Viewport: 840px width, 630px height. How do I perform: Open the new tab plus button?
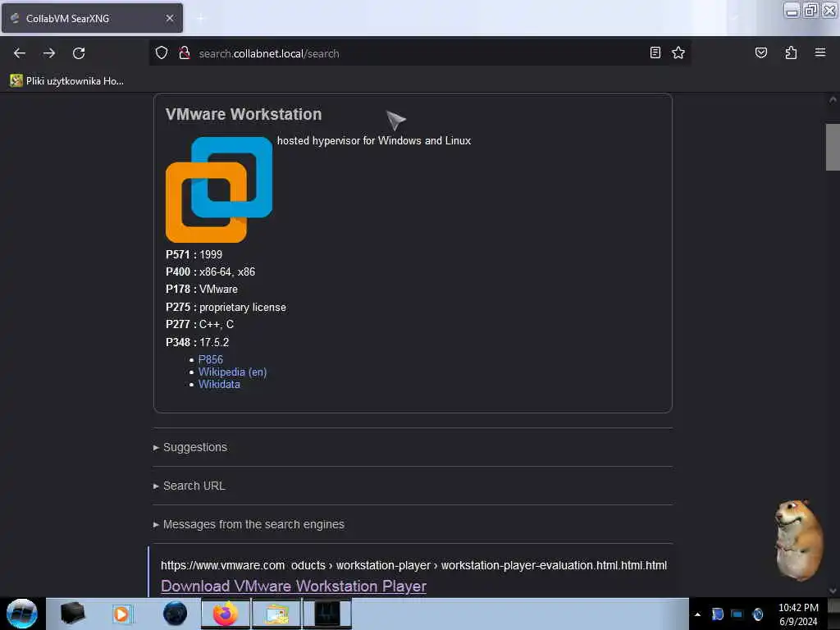coord(201,19)
